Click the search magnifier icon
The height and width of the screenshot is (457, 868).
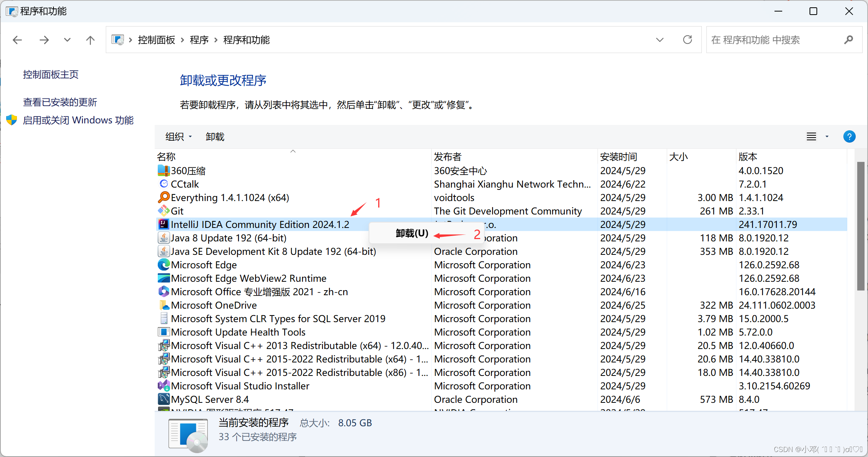coord(848,40)
